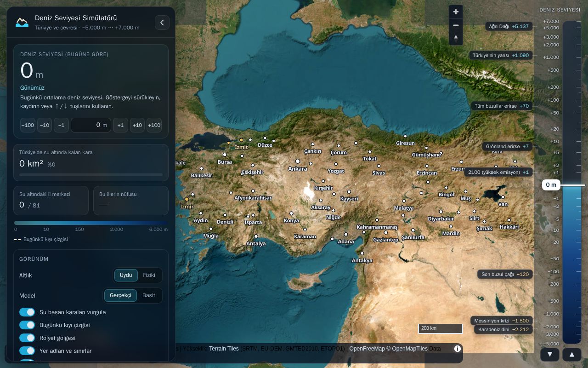This screenshot has width=588, height=368.
Task: Click the attribution info icon
Action: tap(458, 349)
